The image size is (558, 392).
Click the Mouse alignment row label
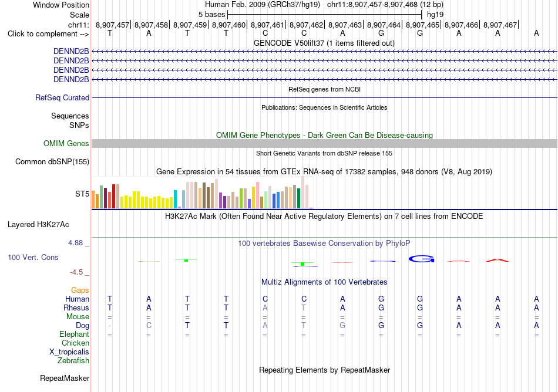(x=78, y=317)
